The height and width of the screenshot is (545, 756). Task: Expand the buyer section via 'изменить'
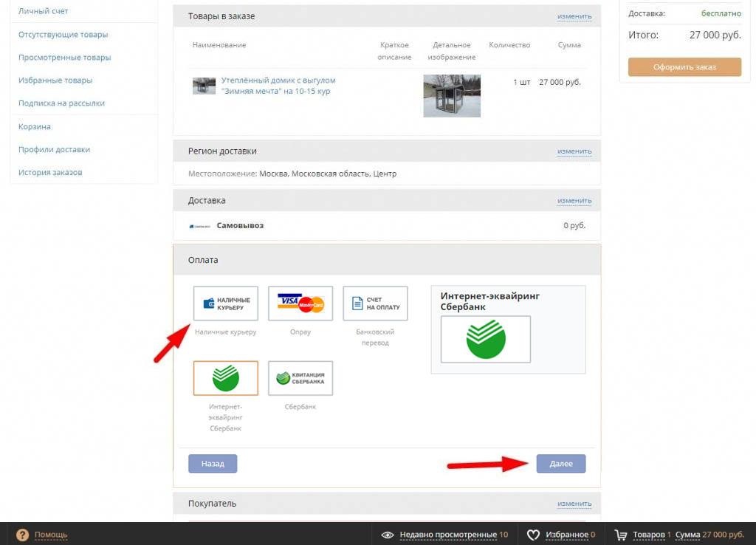click(x=574, y=504)
